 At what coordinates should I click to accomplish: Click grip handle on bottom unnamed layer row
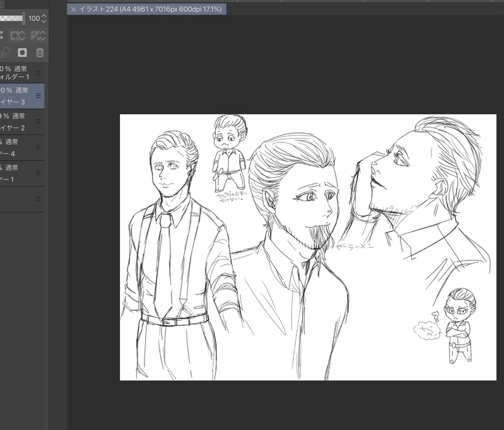tap(38, 199)
